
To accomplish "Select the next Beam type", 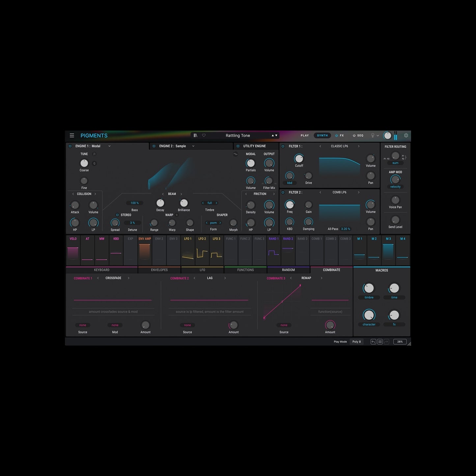I will pyautogui.click(x=181, y=194).
